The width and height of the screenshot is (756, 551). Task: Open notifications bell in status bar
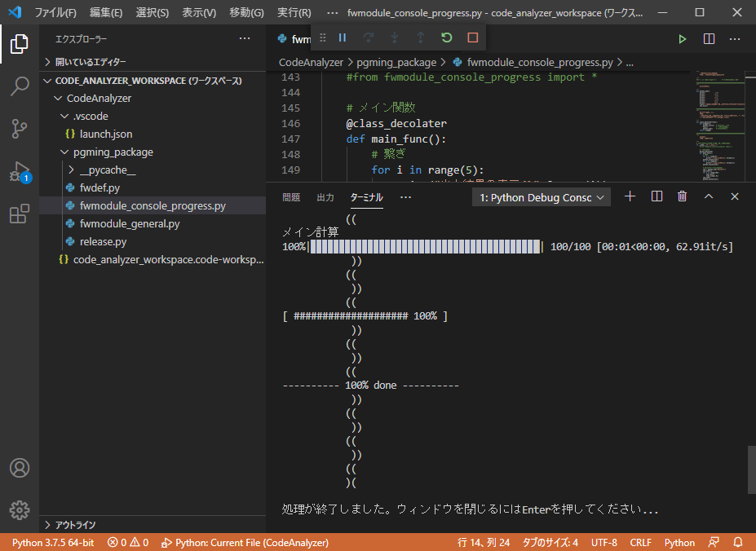coord(738,542)
